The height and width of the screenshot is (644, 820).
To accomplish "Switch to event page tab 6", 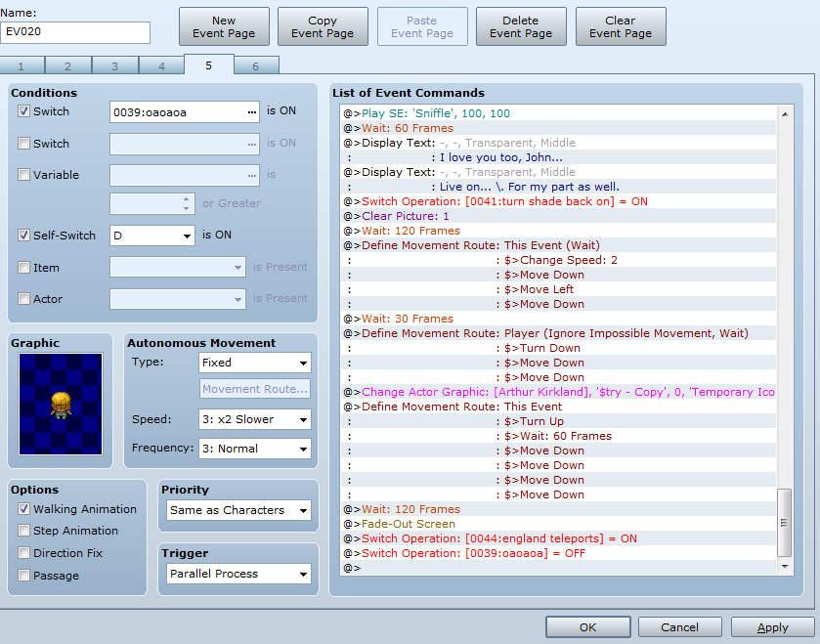I will [x=255, y=66].
